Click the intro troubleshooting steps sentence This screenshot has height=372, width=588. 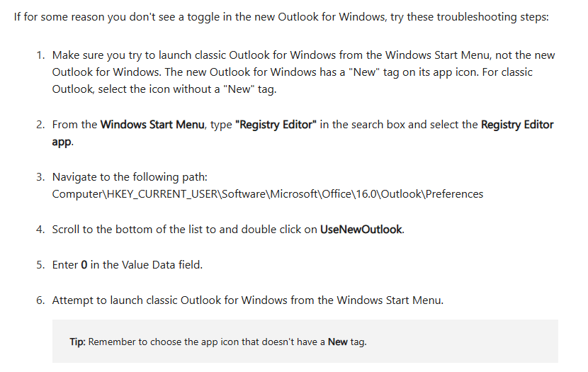(281, 17)
